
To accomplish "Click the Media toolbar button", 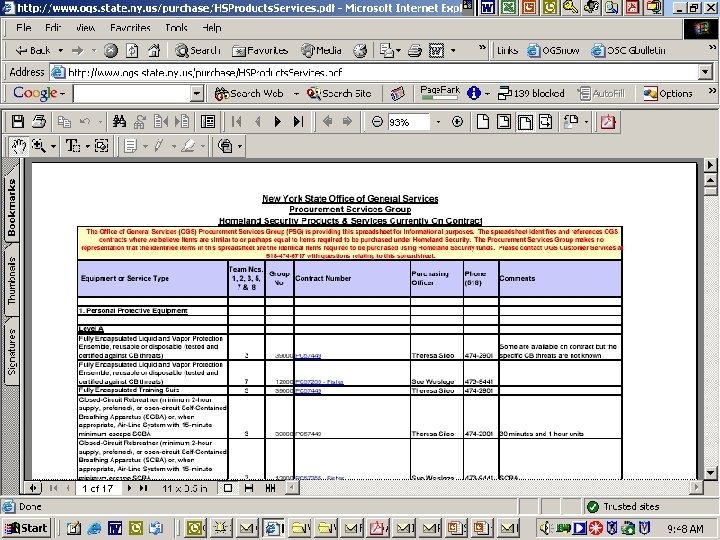I will click(321, 51).
